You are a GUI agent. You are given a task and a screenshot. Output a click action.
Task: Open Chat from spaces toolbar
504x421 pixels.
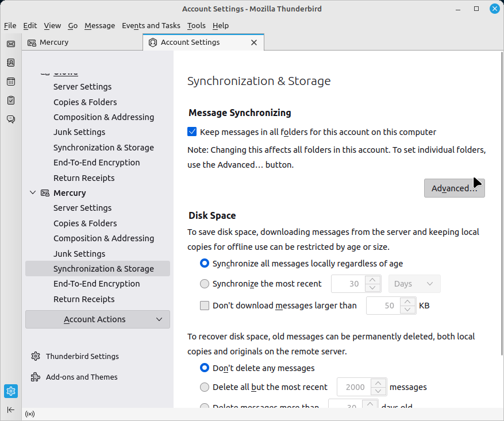(x=11, y=119)
